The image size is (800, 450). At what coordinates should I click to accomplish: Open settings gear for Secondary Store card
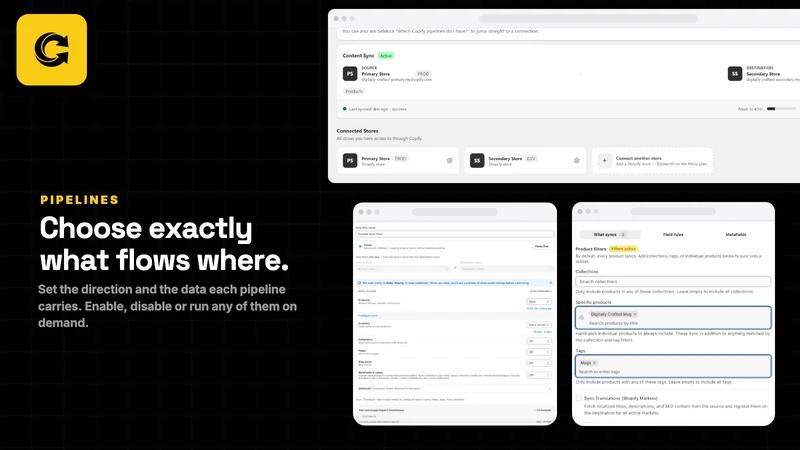point(577,160)
